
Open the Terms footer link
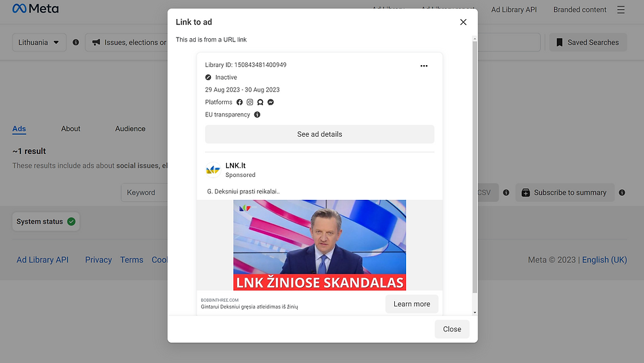[131, 260]
